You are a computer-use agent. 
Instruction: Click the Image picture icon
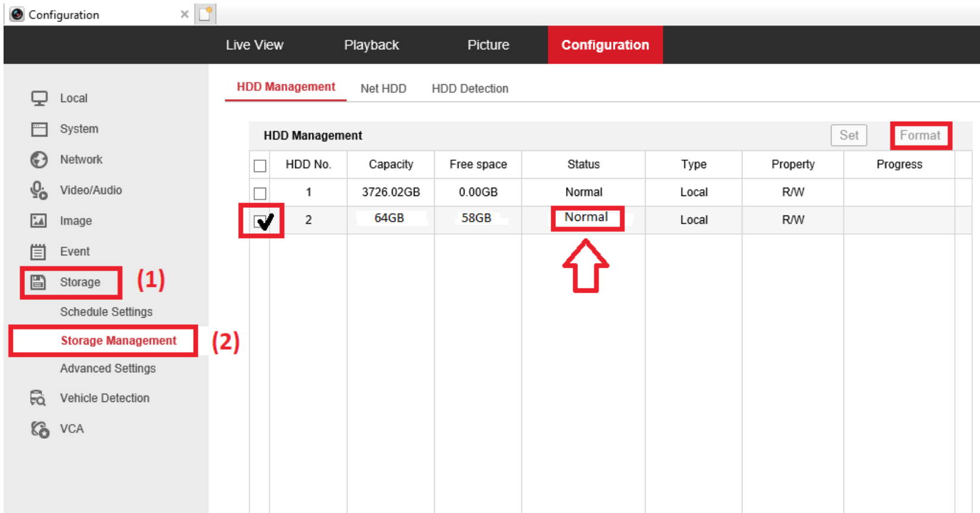(x=39, y=221)
